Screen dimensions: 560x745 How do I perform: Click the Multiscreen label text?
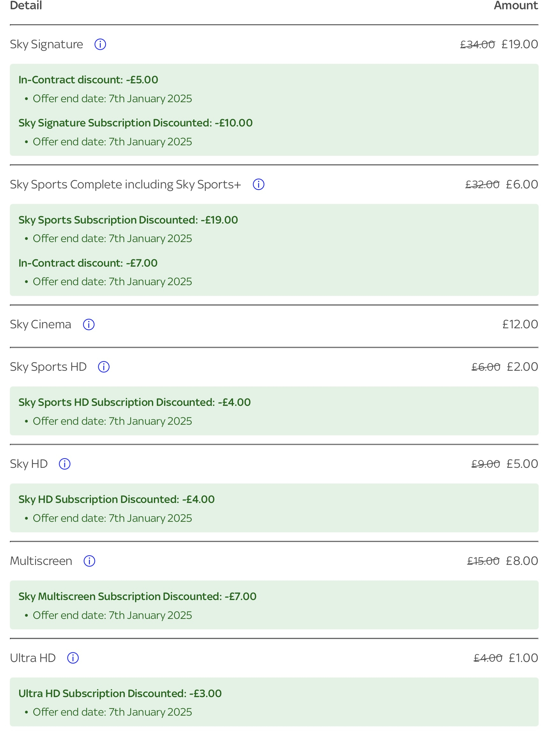[x=41, y=561]
